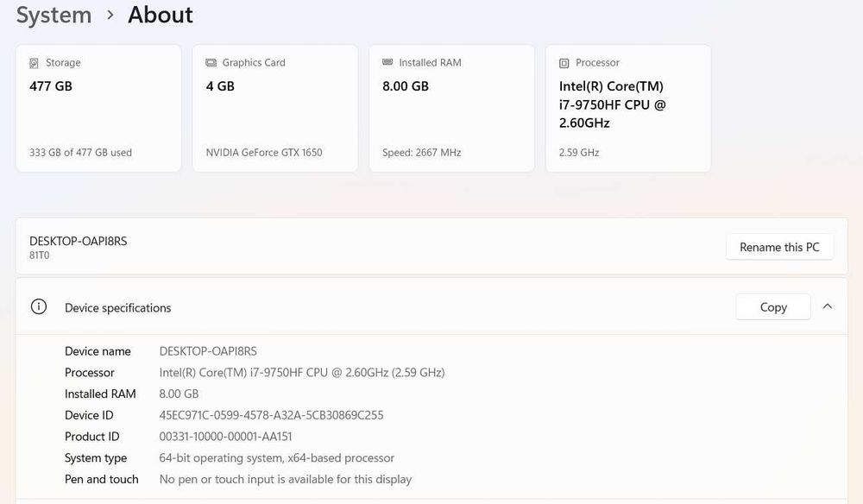Image resolution: width=863 pixels, height=504 pixels.
Task: Click the Processor chip icon
Action: click(x=564, y=63)
